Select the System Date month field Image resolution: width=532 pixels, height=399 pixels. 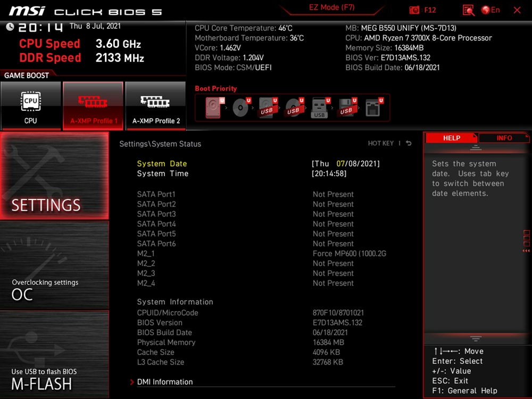coord(340,163)
